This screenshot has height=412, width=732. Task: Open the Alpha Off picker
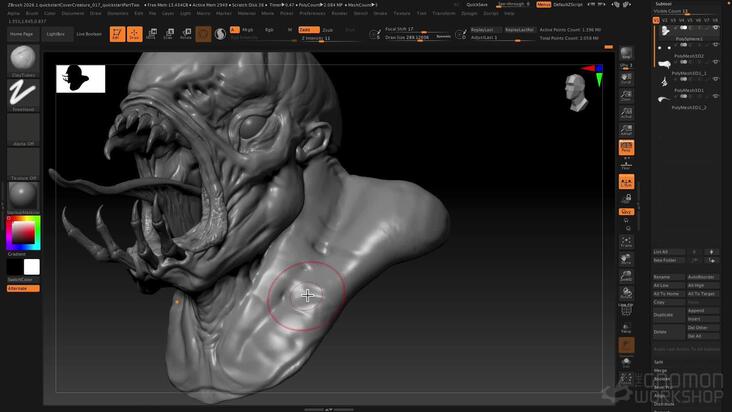pyautogui.click(x=23, y=128)
